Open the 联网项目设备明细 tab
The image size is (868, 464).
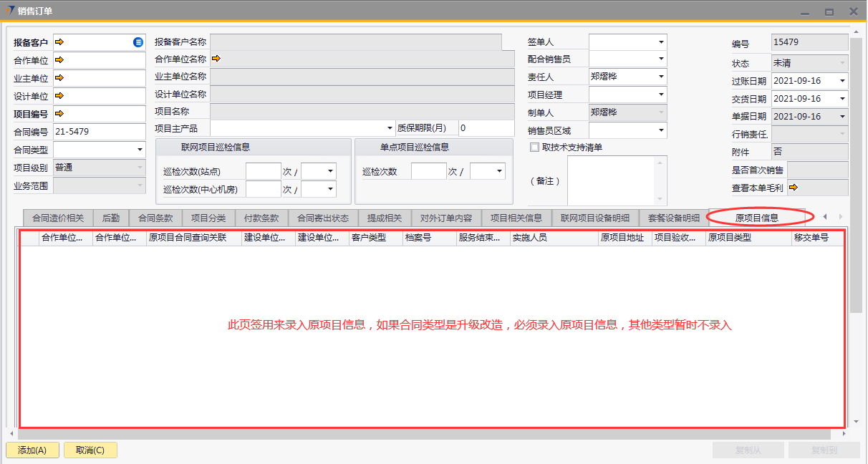[x=594, y=218]
